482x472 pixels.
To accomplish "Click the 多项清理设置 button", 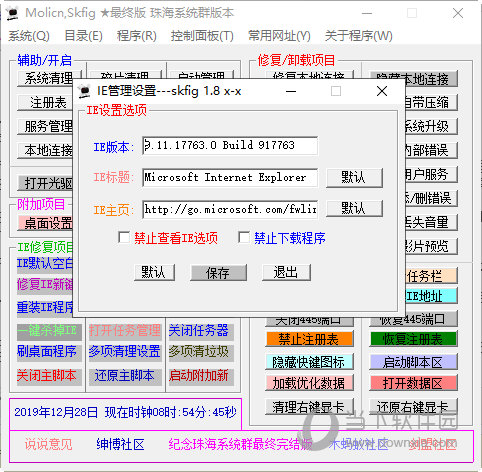I will click(x=125, y=352).
